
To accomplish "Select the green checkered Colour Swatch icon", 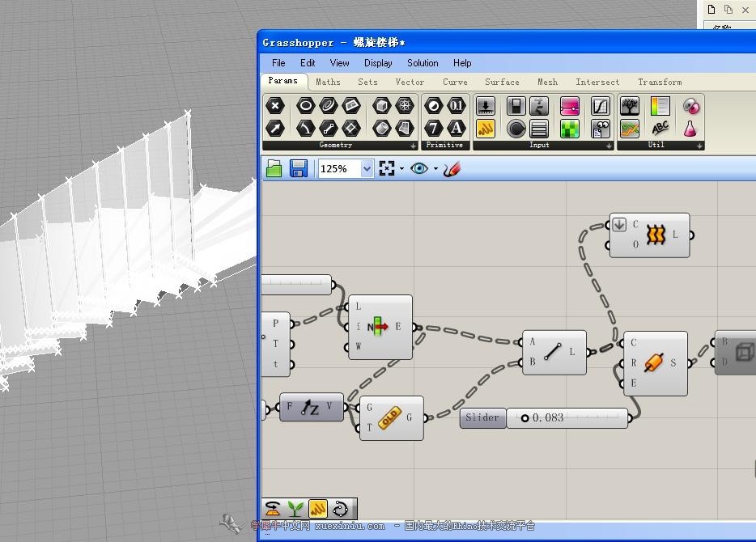I will 569,129.
